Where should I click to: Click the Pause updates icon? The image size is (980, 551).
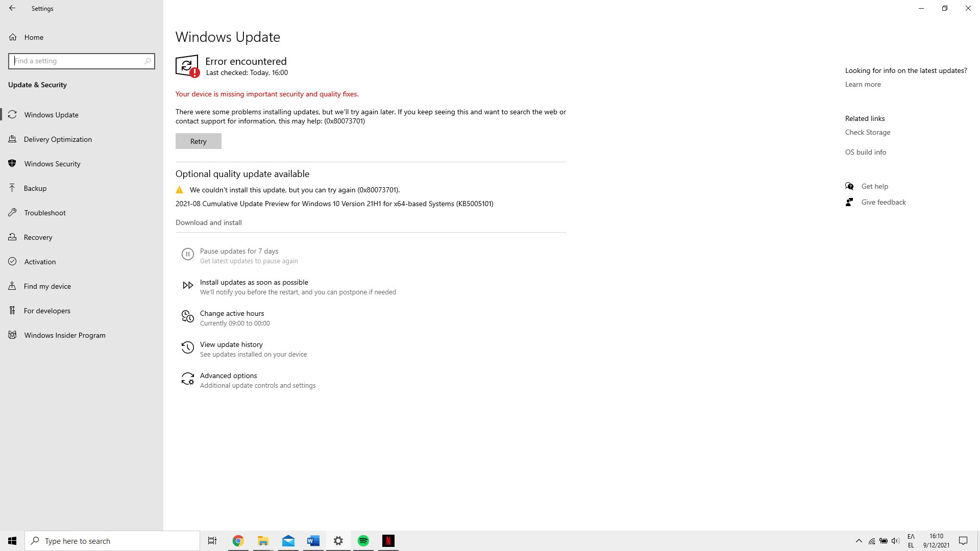tap(188, 254)
